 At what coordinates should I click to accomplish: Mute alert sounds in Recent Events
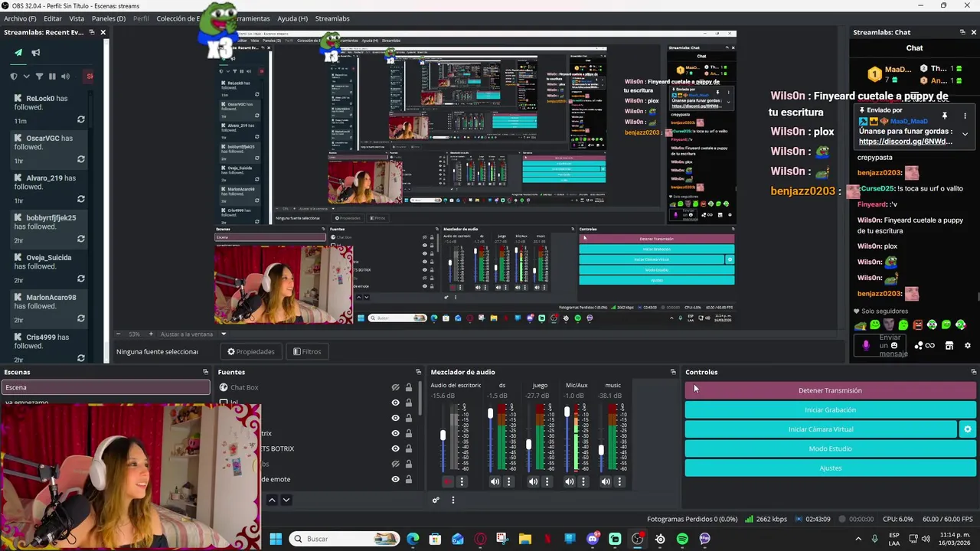[65, 77]
